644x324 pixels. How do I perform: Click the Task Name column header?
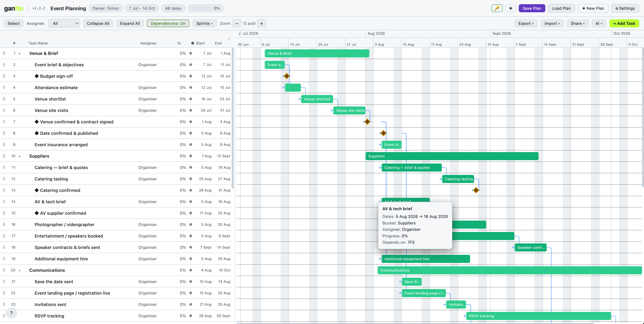point(38,43)
